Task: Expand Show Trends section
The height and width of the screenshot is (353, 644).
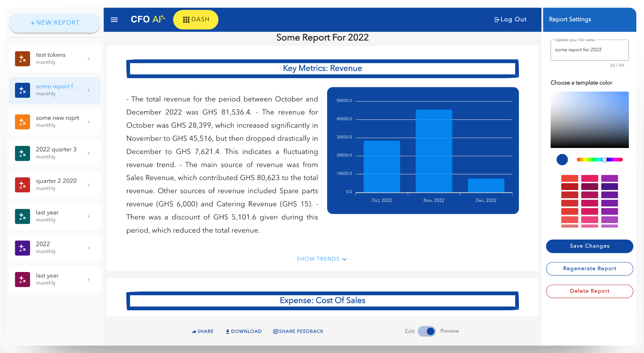Action: pos(322,259)
